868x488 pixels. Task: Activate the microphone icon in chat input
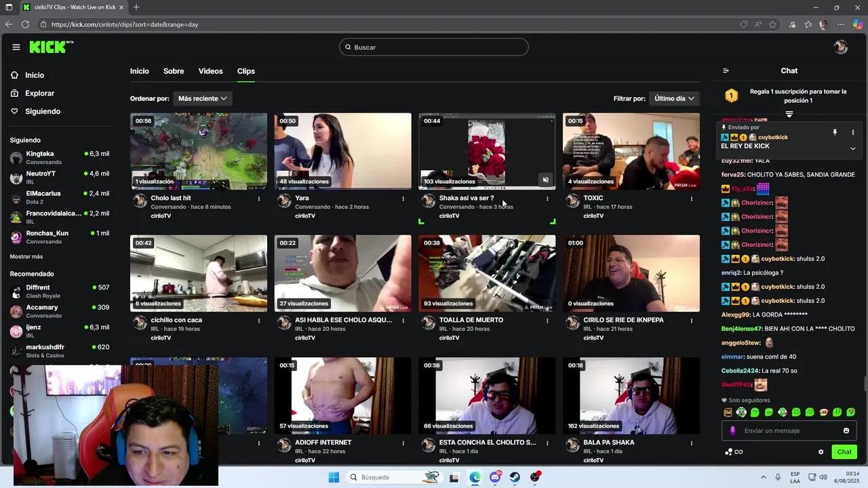click(x=732, y=430)
